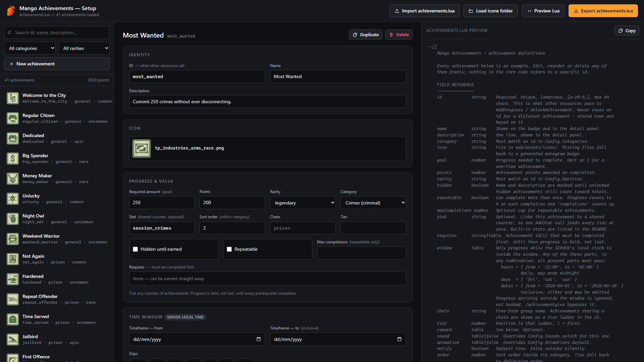Create a New achievement

coord(57,64)
